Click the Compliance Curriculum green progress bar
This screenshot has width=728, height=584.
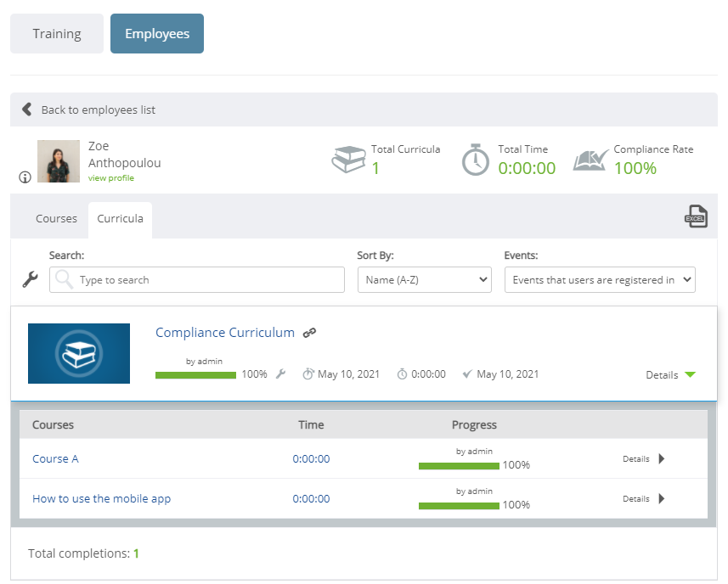coord(195,375)
